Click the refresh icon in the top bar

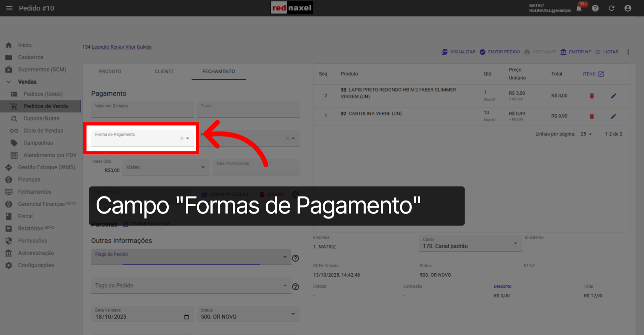click(x=611, y=8)
